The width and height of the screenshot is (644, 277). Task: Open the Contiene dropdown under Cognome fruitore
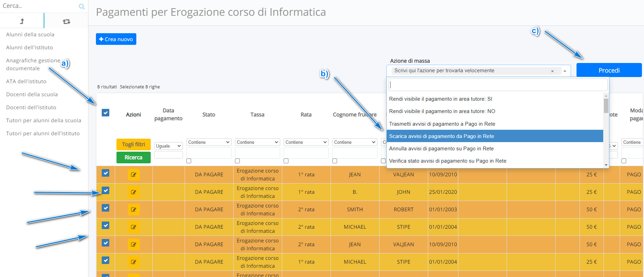[x=355, y=142]
